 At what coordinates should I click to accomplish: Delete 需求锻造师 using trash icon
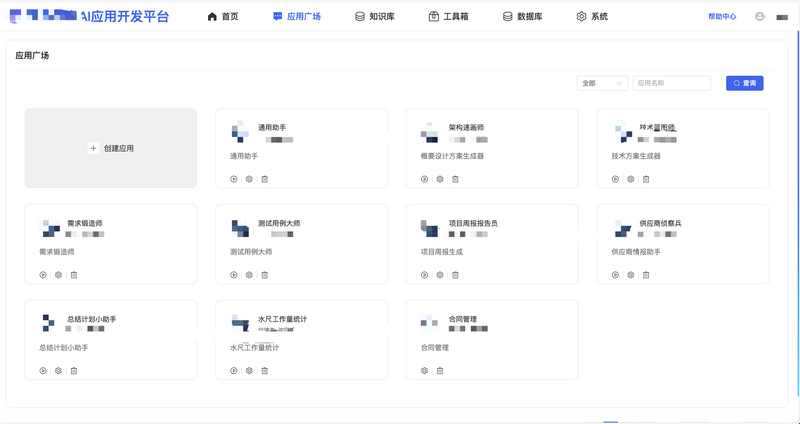click(74, 275)
